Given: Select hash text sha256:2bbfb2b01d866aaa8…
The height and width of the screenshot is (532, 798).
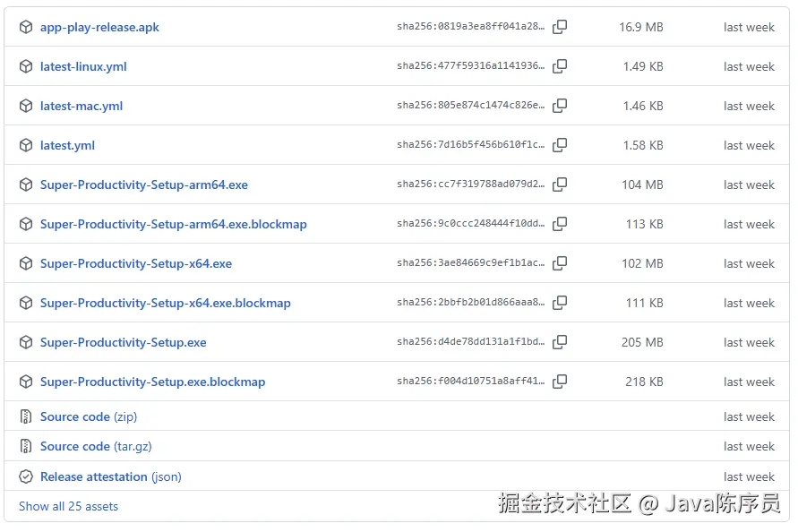Looking at the screenshot, I should (471, 302).
